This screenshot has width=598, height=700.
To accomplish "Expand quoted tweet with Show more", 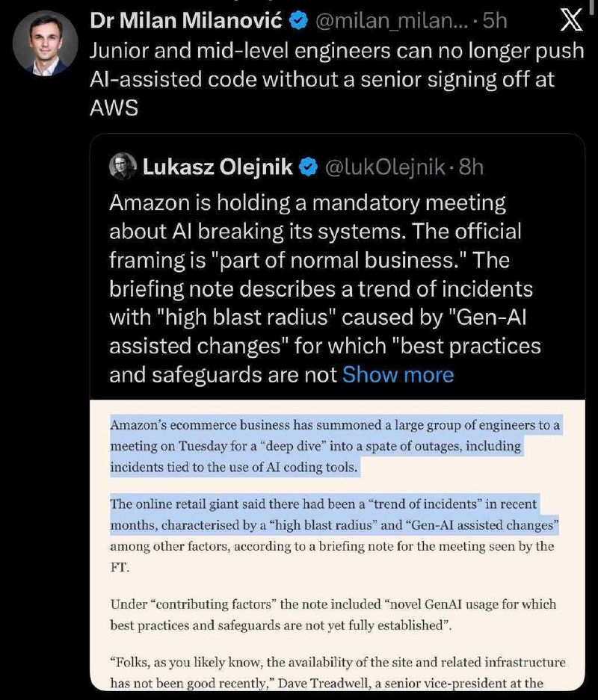I will point(398,374).
